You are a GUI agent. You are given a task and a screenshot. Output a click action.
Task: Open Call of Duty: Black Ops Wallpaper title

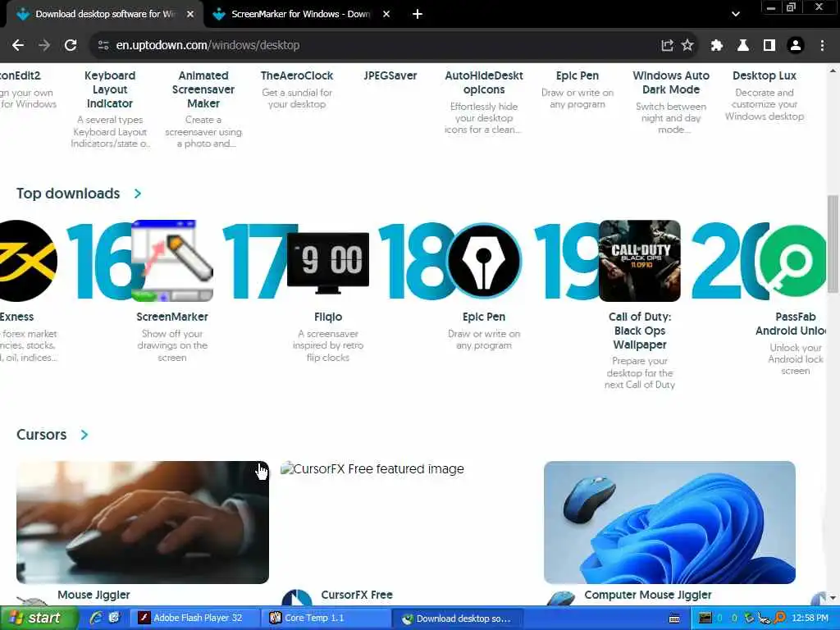tap(640, 331)
